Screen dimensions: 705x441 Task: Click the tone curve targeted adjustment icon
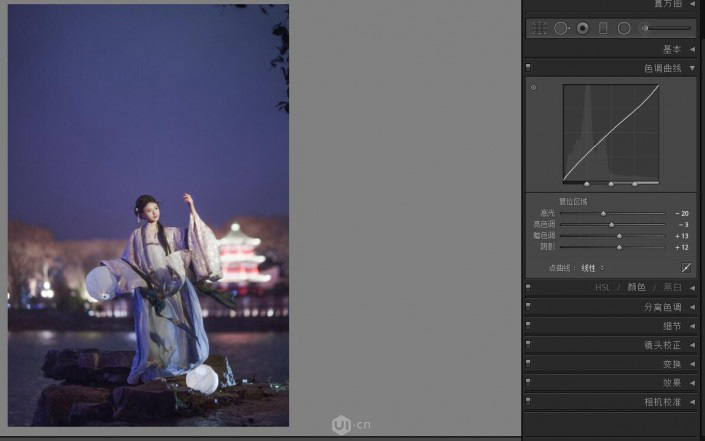(x=533, y=88)
